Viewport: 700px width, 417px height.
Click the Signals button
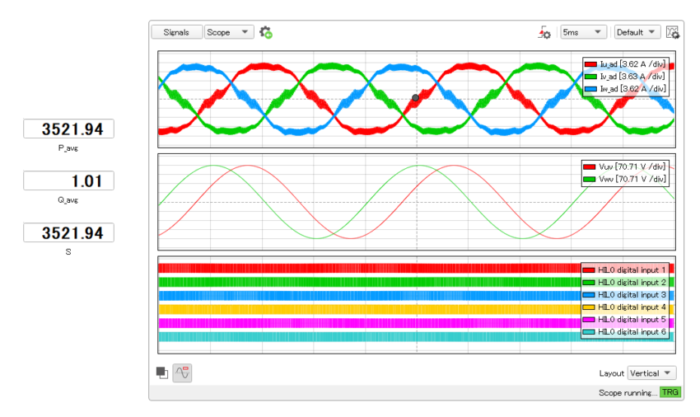176,32
